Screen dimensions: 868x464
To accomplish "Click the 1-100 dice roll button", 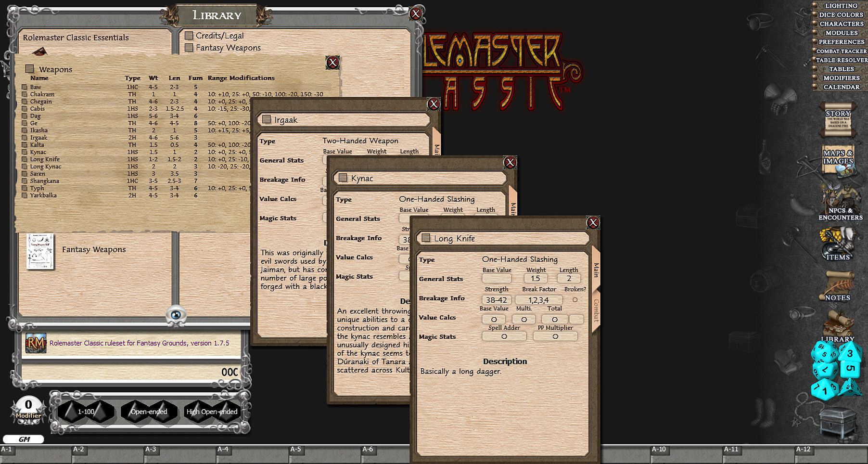I will pos(86,412).
